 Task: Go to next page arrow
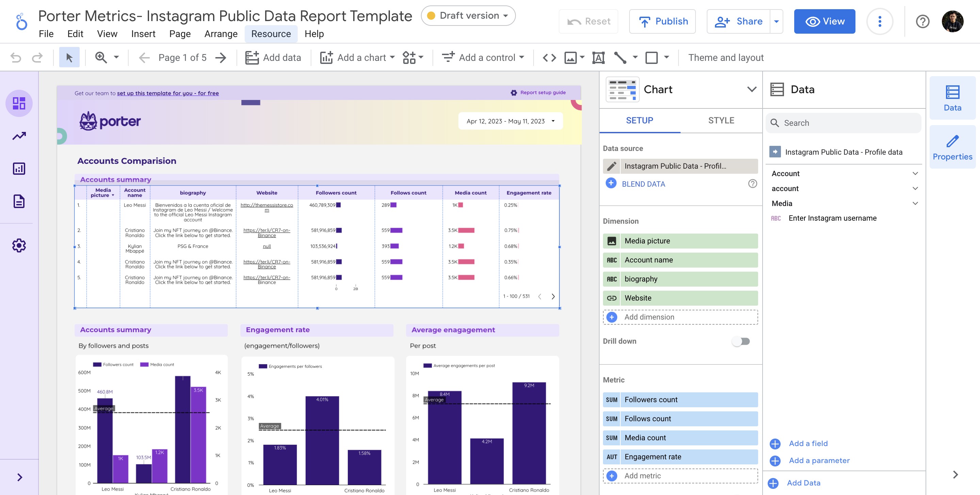[x=220, y=57]
